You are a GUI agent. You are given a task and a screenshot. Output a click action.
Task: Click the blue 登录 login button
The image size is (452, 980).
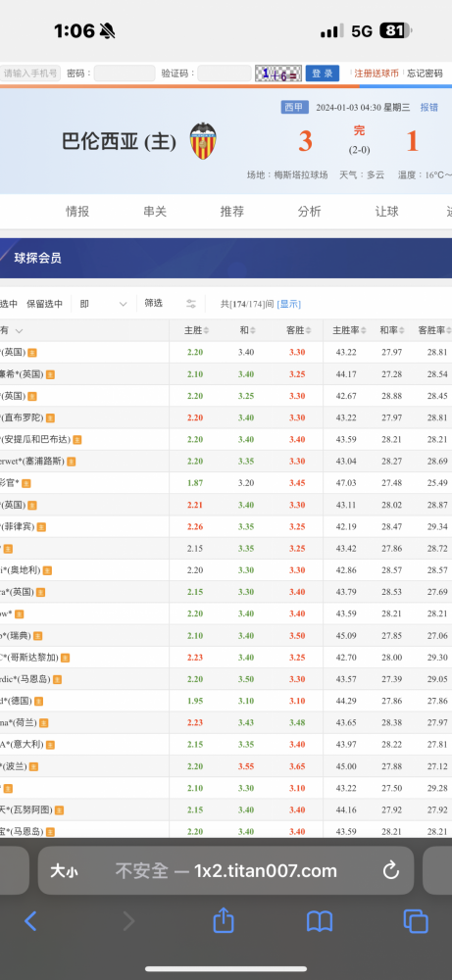[x=323, y=73]
